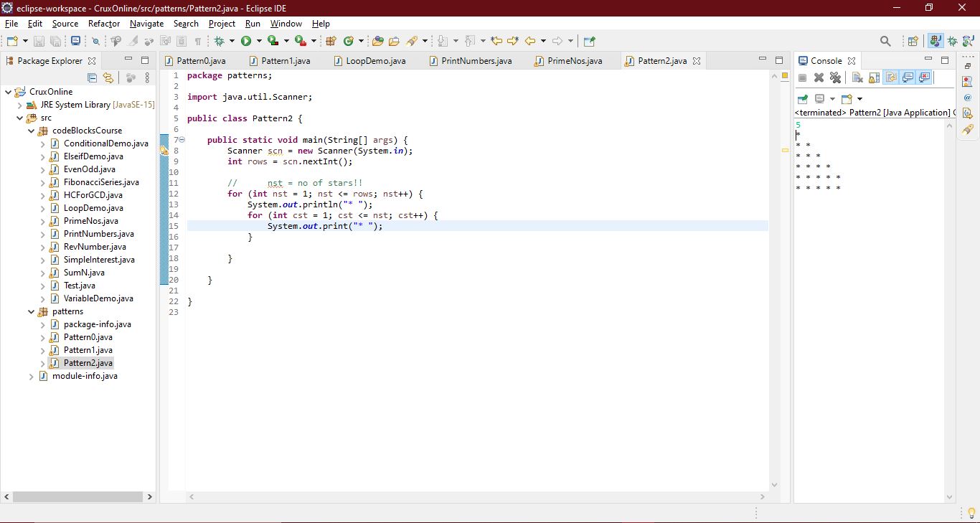This screenshot has width=980, height=523.
Task: Switch to the Debug perspective icon
Action: pyautogui.click(x=952, y=41)
